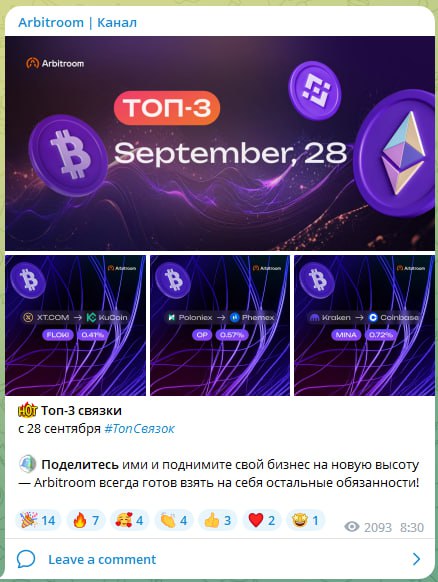Toggle the fire reaction with 7

86,520
